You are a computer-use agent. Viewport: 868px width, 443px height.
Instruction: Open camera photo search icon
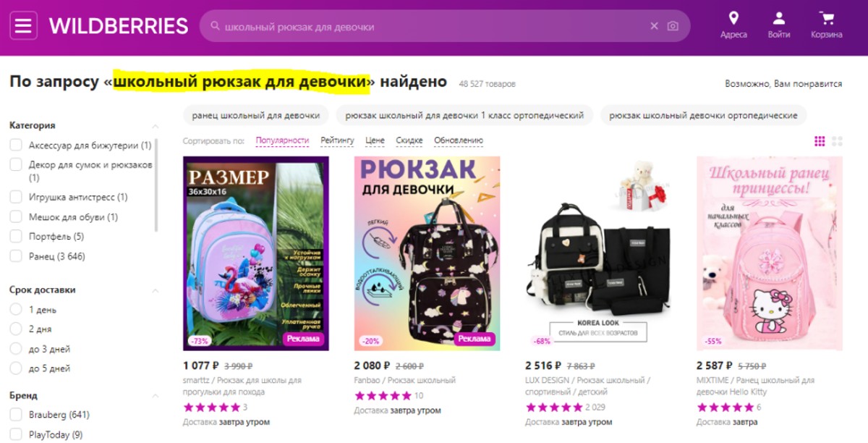point(673,26)
